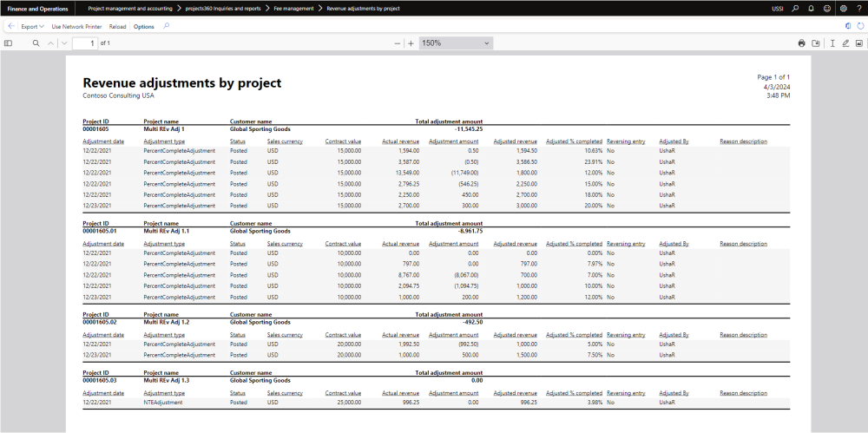
Task: Open the Export dropdown
Action: coord(33,27)
